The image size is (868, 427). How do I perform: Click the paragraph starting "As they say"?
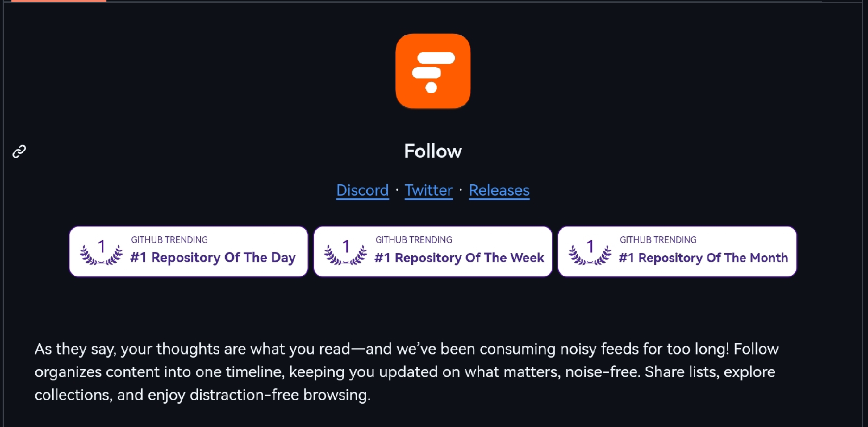(x=407, y=372)
